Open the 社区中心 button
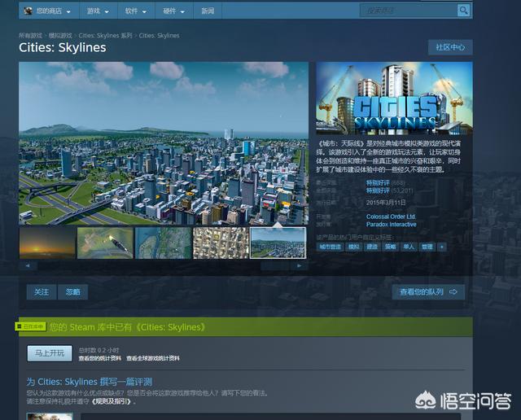 [450, 47]
